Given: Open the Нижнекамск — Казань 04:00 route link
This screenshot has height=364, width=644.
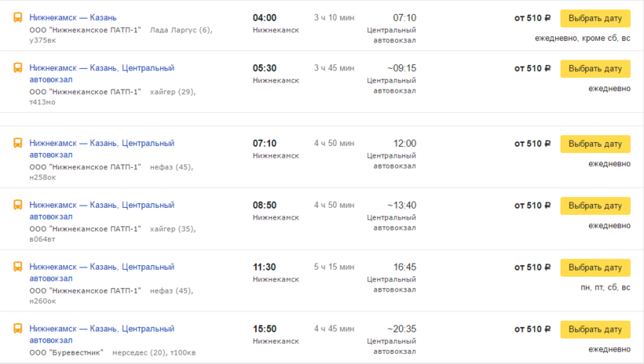Looking at the screenshot, I should coord(73,17).
